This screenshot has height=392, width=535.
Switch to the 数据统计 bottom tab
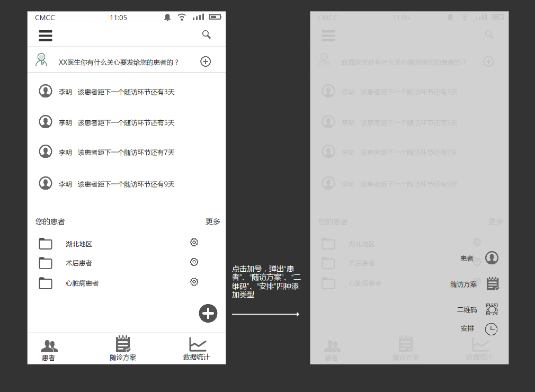coord(197,349)
